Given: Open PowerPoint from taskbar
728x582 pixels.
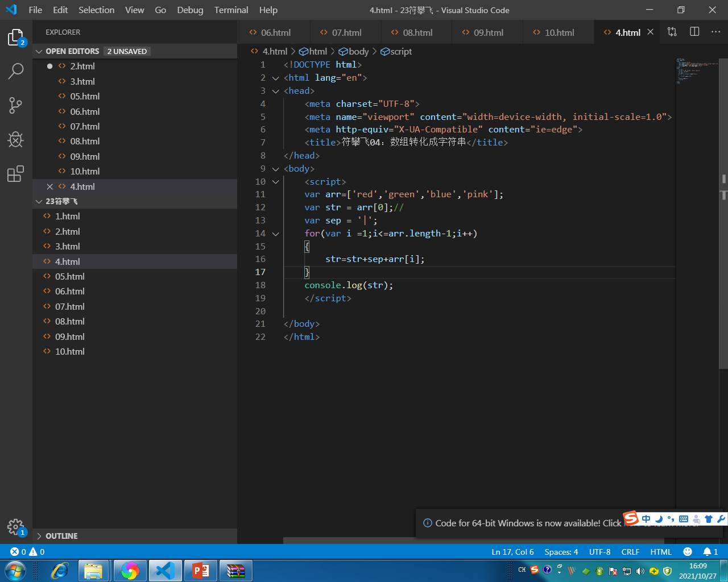Looking at the screenshot, I should tap(200, 571).
